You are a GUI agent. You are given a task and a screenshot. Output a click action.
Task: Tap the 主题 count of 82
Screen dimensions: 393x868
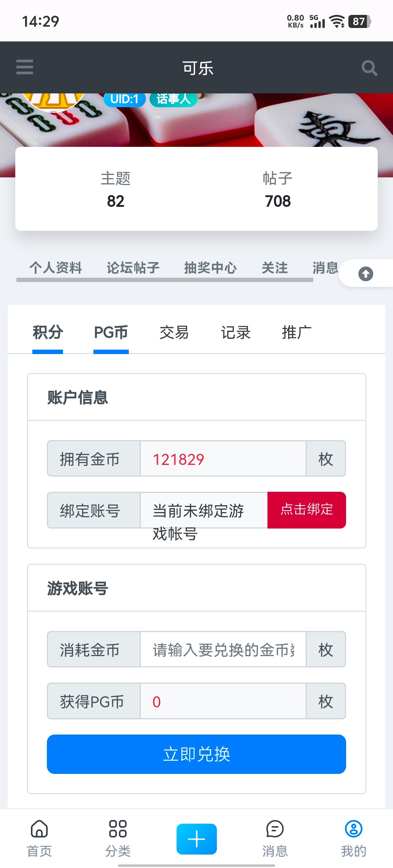[116, 201]
